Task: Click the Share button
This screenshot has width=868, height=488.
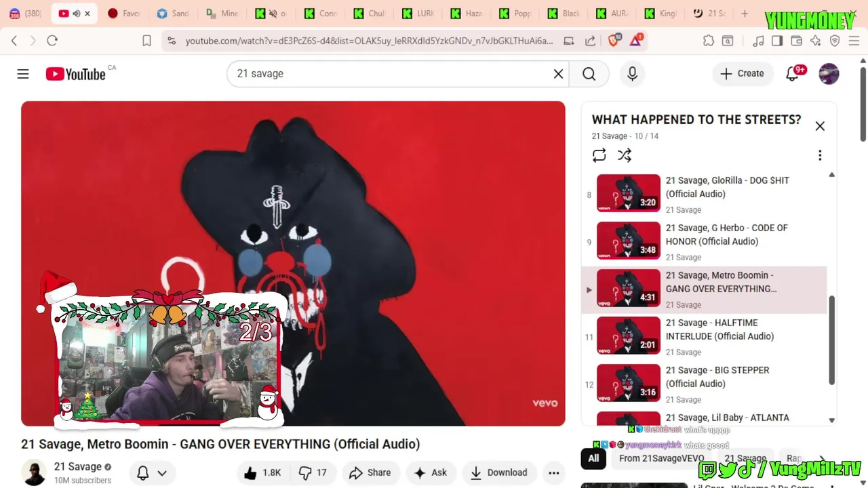Action: 370,472
